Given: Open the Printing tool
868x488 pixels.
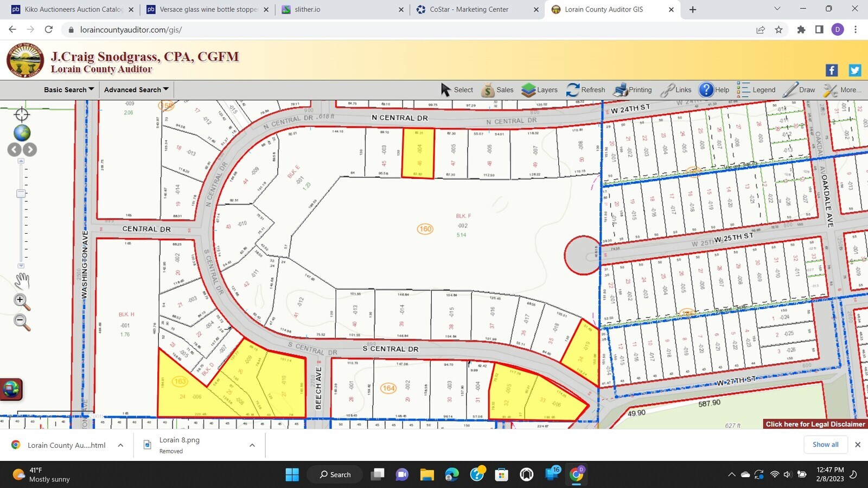Looking at the screenshot, I should (x=633, y=90).
